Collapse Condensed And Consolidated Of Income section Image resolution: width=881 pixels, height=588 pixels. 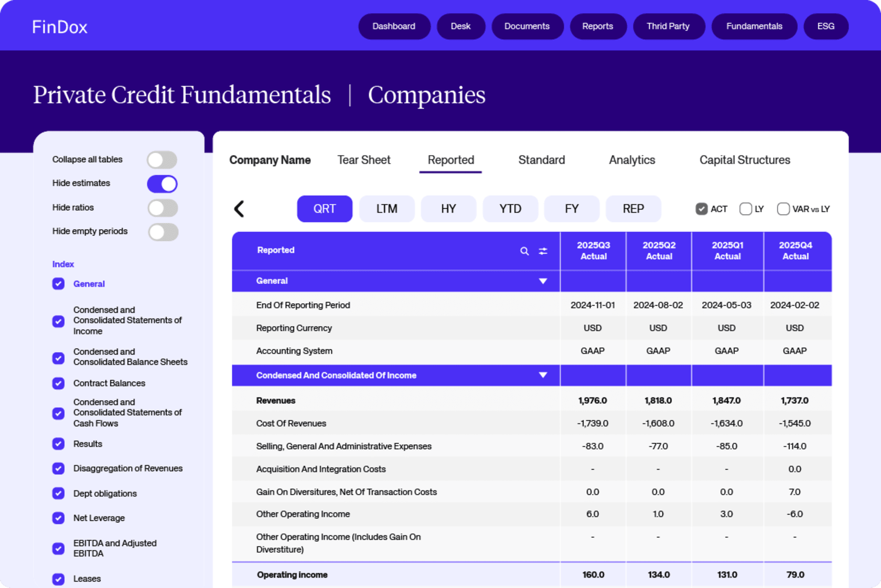coord(543,376)
